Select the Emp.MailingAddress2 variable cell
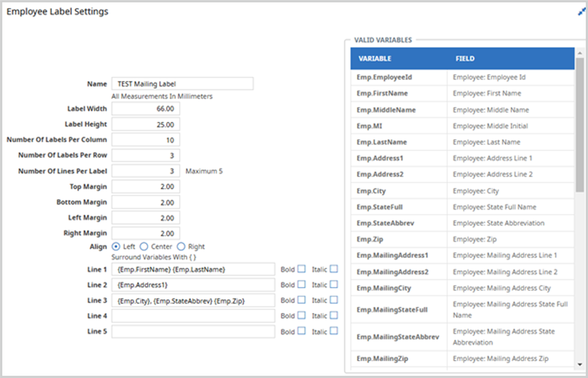 (x=399, y=272)
